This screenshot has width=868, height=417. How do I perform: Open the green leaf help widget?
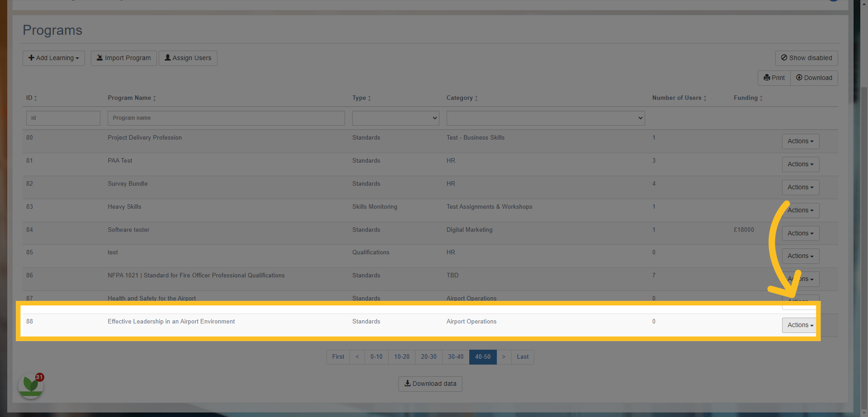(31, 386)
